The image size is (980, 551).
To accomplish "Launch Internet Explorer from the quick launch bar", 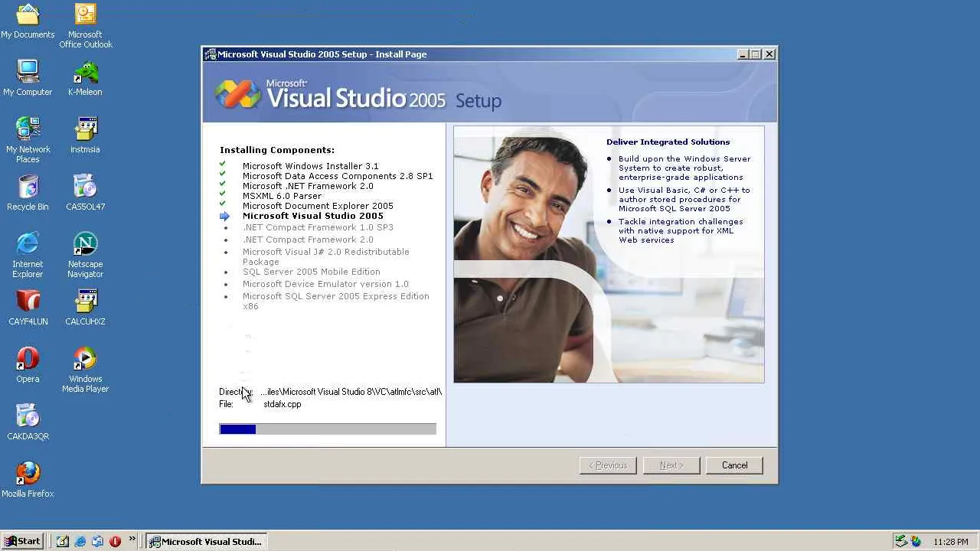I will point(80,541).
